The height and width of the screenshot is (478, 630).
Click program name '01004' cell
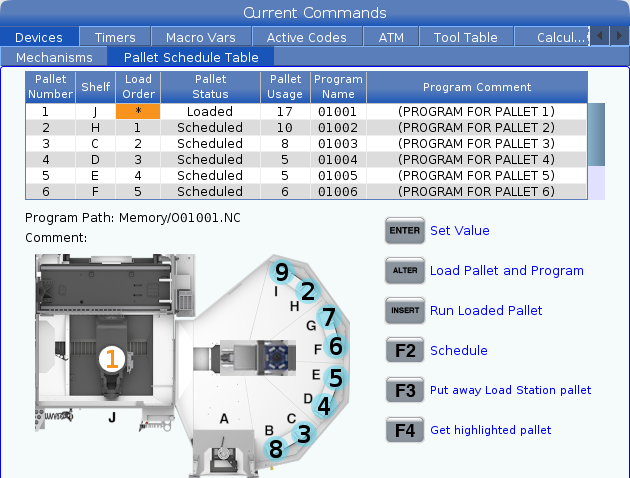(x=338, y=159)
